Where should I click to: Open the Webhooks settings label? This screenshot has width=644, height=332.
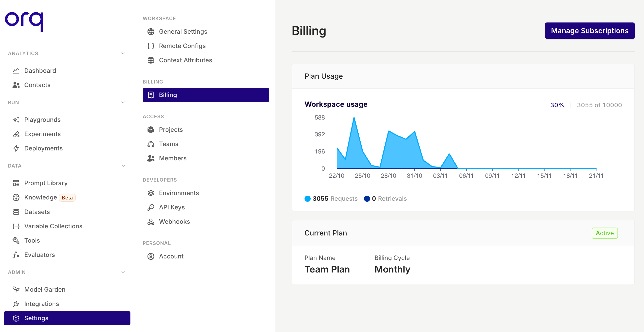pyautogui.click(x=175, y=222)
